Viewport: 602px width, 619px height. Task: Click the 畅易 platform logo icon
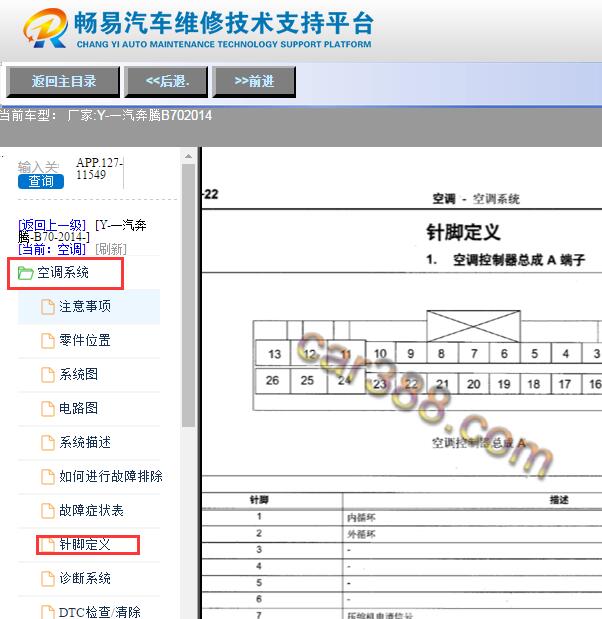(x=45, y=28)
